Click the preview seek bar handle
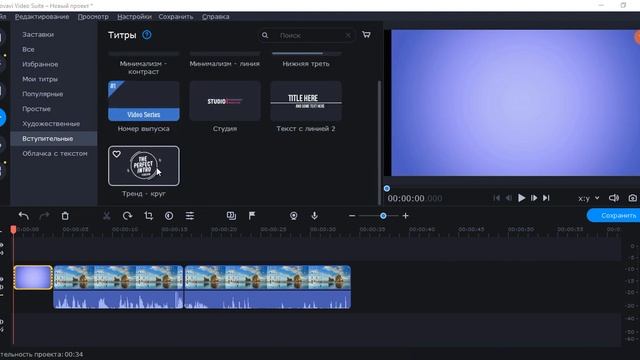This screenshot has width=640, height=360. 387,189
